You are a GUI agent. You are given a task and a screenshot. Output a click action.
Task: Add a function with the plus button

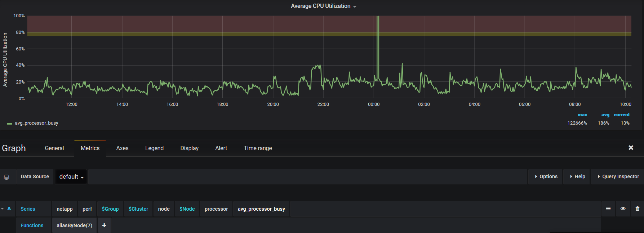(x=104, y=225)
